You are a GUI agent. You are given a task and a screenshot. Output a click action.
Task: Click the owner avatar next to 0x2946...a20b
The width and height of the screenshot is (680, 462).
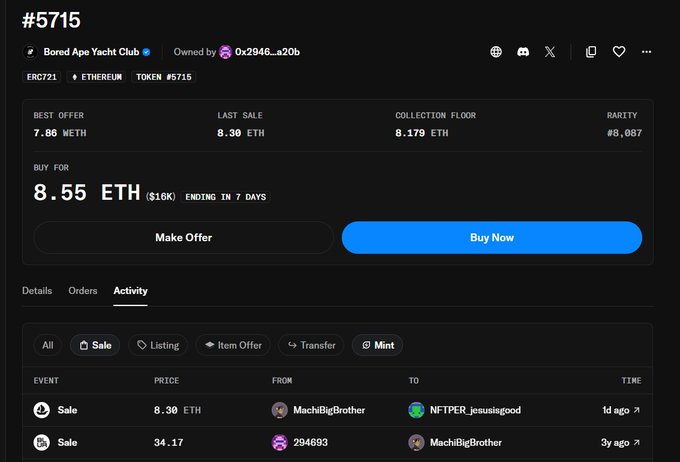coord(226,52)
